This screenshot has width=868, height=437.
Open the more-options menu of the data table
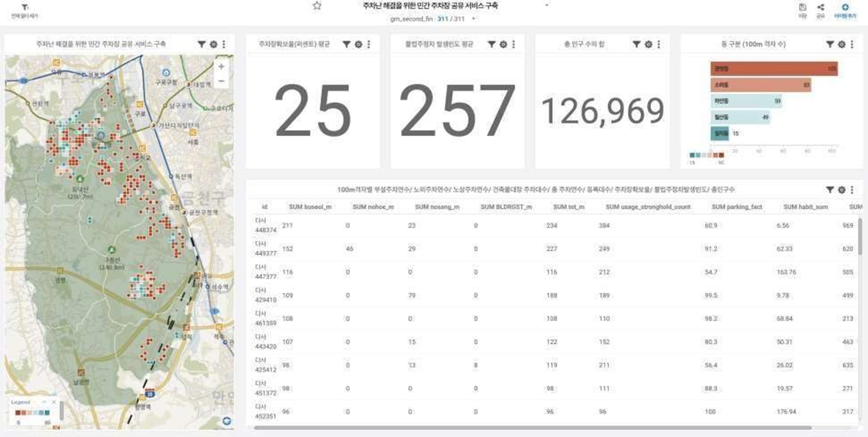[x=852, y=190]
